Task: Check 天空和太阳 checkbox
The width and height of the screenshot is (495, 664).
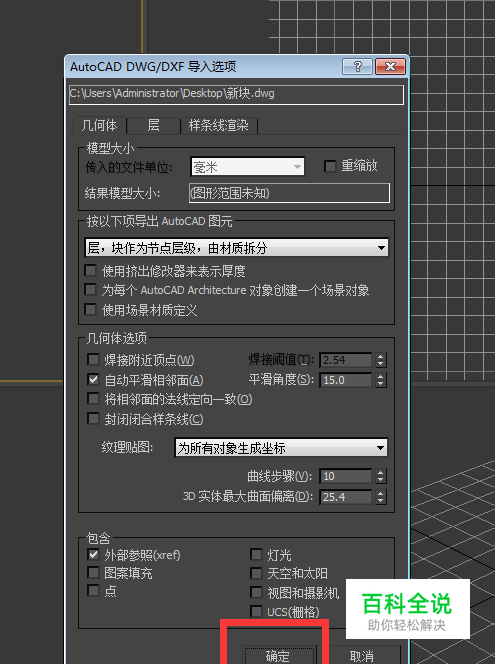Action: [x=256, y=573]
